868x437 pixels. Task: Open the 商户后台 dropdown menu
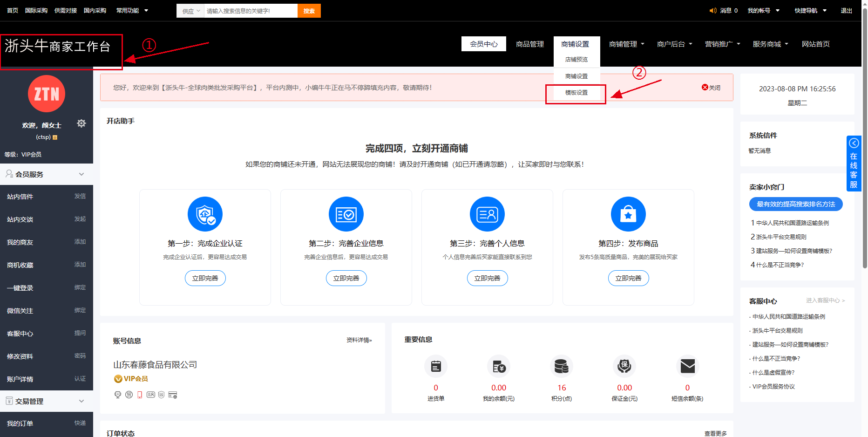pos(675,44)
